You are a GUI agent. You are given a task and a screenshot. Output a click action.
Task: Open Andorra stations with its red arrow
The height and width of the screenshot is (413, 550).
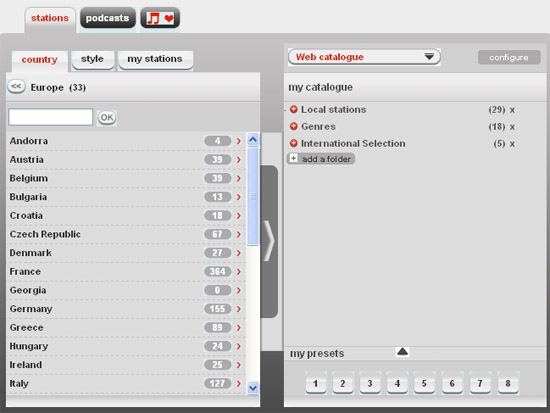pos(239,141)
